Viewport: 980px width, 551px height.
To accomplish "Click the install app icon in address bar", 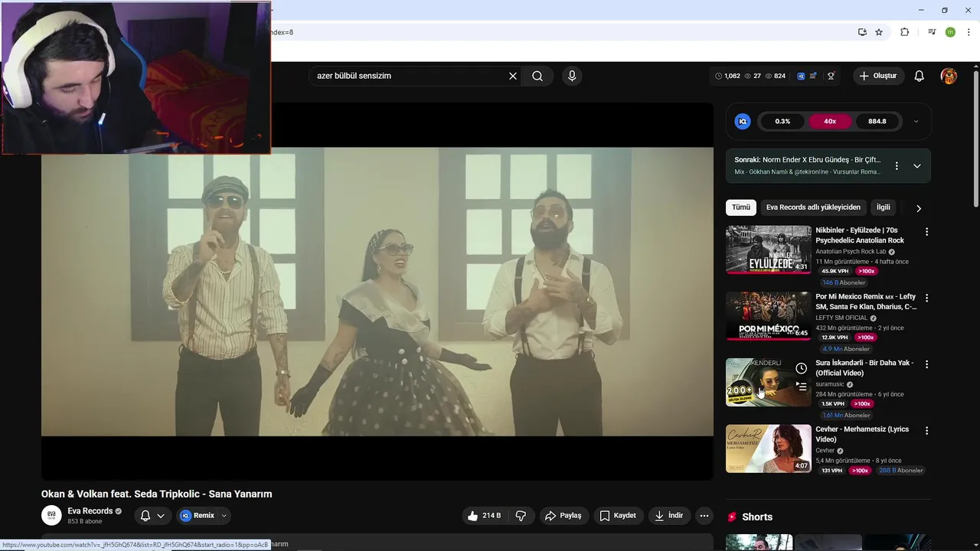I will (862, 32).
